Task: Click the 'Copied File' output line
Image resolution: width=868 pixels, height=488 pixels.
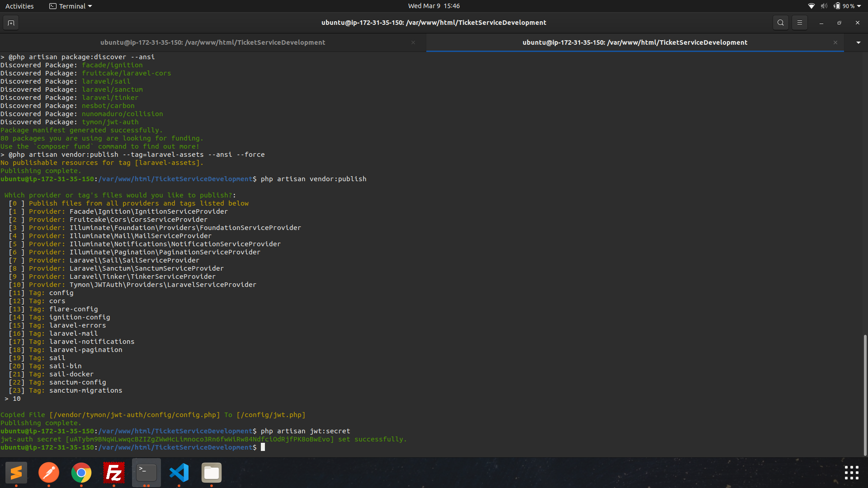Action: click(153, 415)
